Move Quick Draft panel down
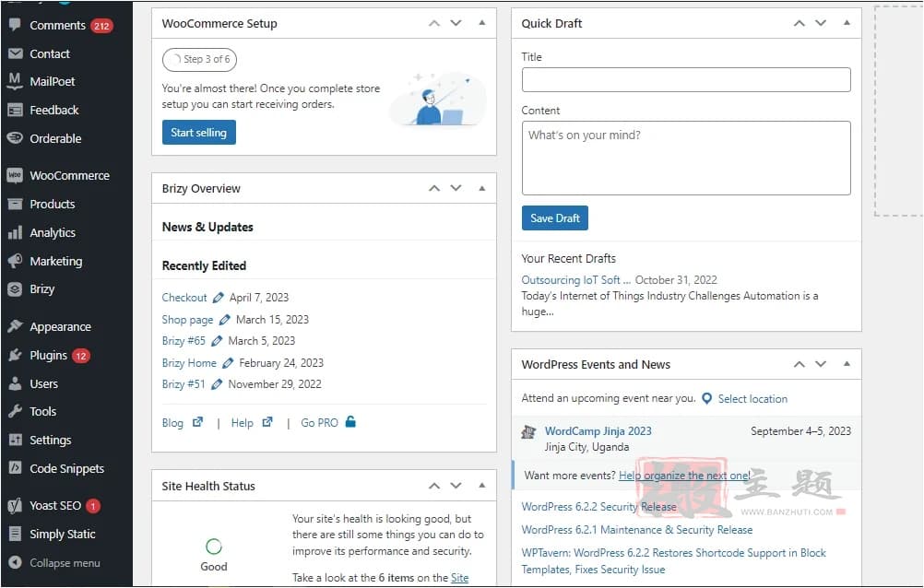Image resolution: width=924 pixels, height=588 pixels. coord(821,24)
